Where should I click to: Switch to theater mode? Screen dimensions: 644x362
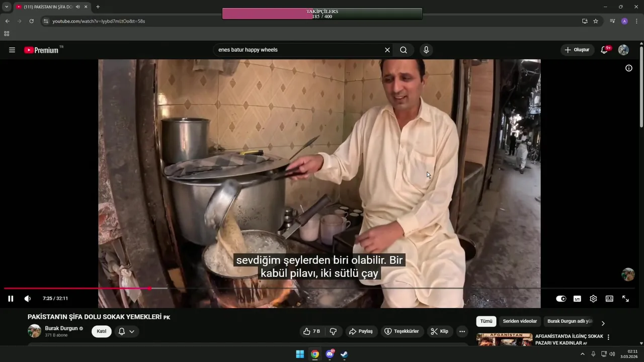pyautogui.click(x=609, y=299)
